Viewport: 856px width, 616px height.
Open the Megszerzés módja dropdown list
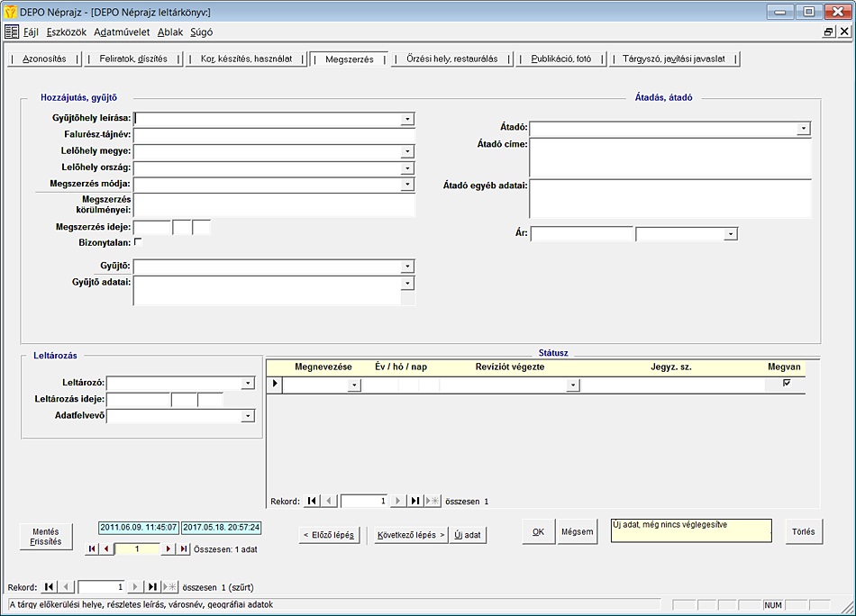pos(407,184)
